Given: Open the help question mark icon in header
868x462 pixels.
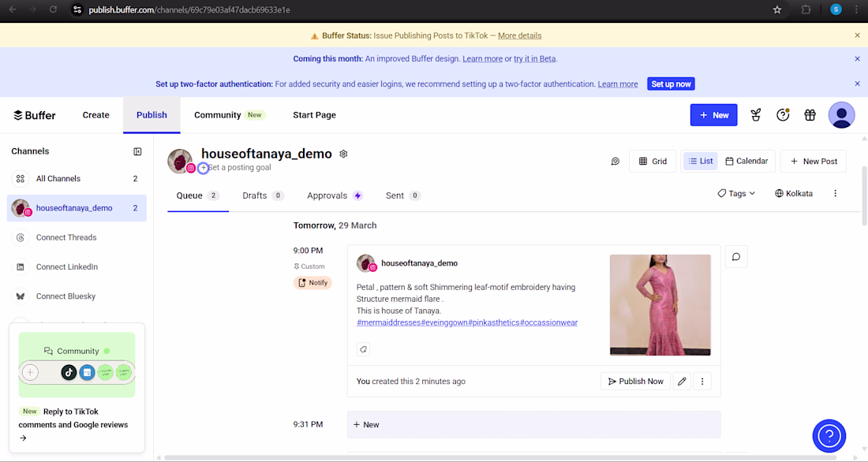Looking at the screenshot, I should tap(783, 115).
